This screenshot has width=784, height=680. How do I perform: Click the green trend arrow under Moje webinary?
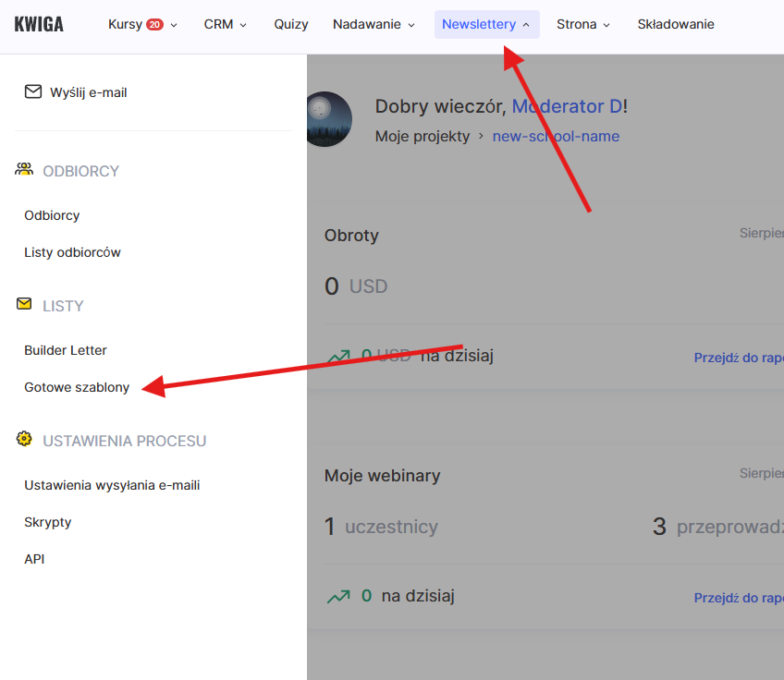tap(338, 597)
